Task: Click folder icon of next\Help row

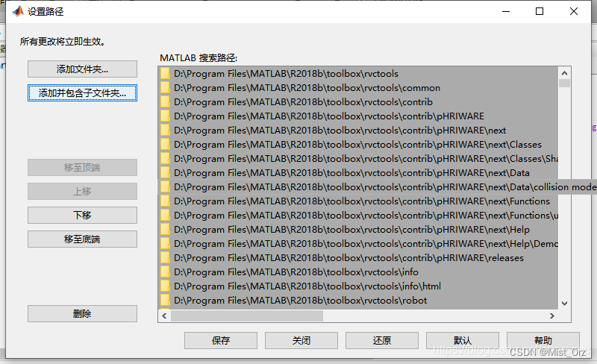Action: pos(165,229)
